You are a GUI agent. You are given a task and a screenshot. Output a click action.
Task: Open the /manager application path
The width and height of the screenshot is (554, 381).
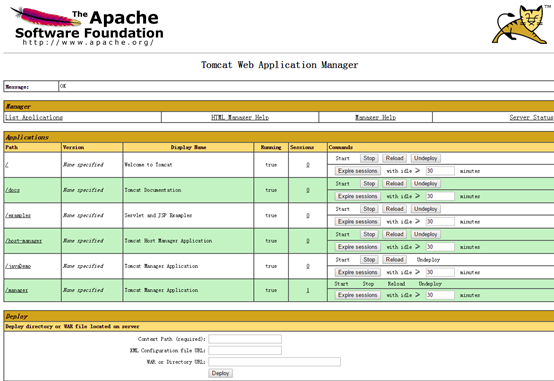17,290
